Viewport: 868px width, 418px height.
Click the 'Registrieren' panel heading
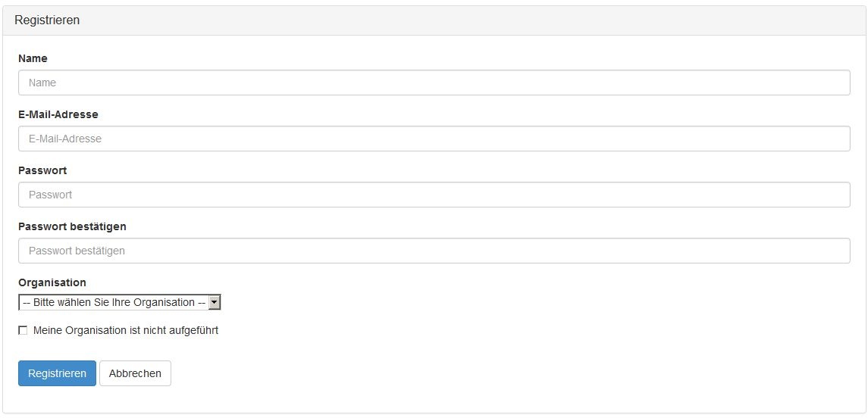coord(47,20)
